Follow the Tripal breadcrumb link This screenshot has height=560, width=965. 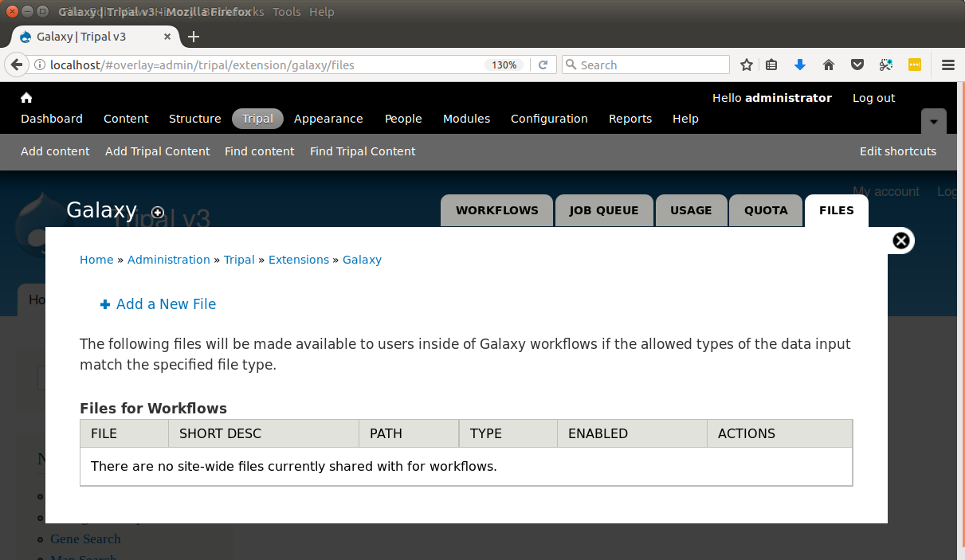pos(239,260)
